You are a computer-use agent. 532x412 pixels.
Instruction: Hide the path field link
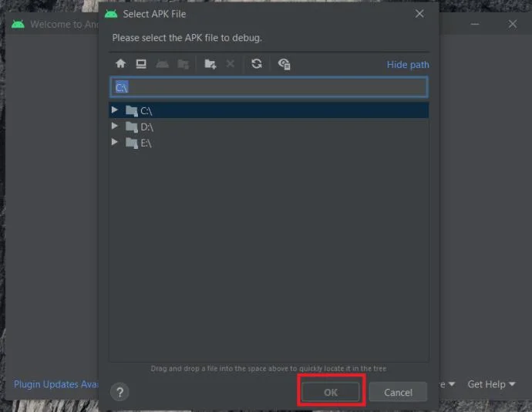pyautogui.click(x=408, y=65)
